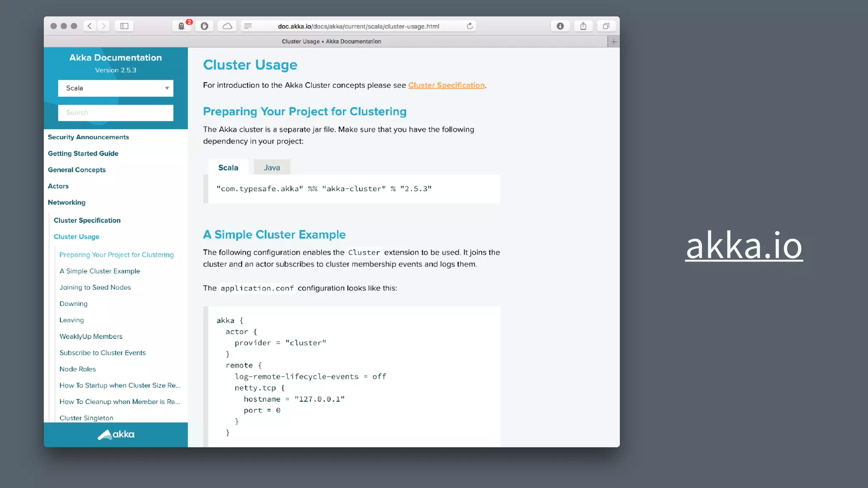Image resolution: width=868 pixels, height=488 pixels.
Task: Jump to Node Roles section
Action: pos(78,369)
